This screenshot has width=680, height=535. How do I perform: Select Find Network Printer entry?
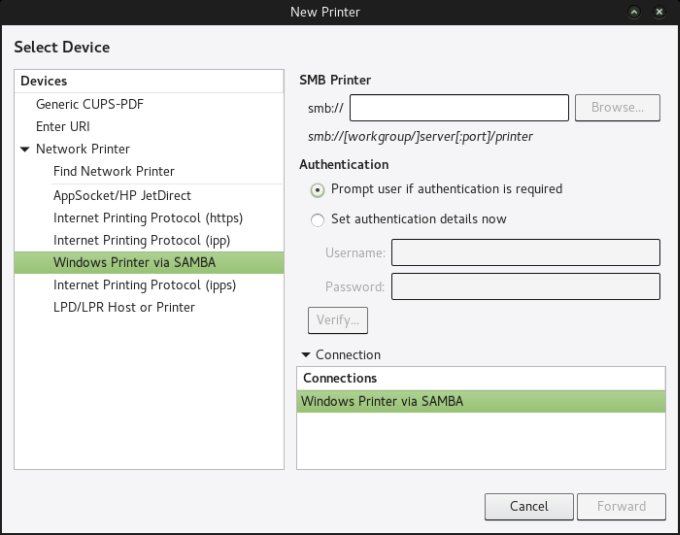point(113,172)
